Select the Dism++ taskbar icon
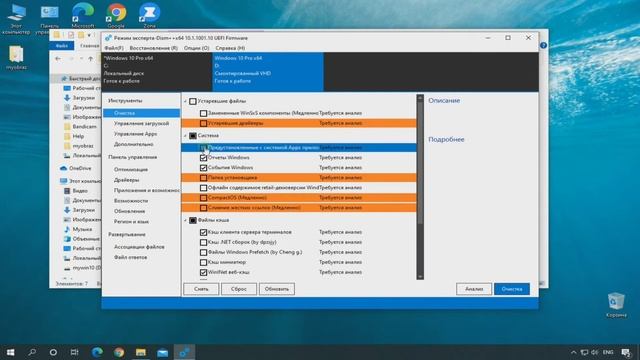 pyautogui.click(x=184, y=352)
